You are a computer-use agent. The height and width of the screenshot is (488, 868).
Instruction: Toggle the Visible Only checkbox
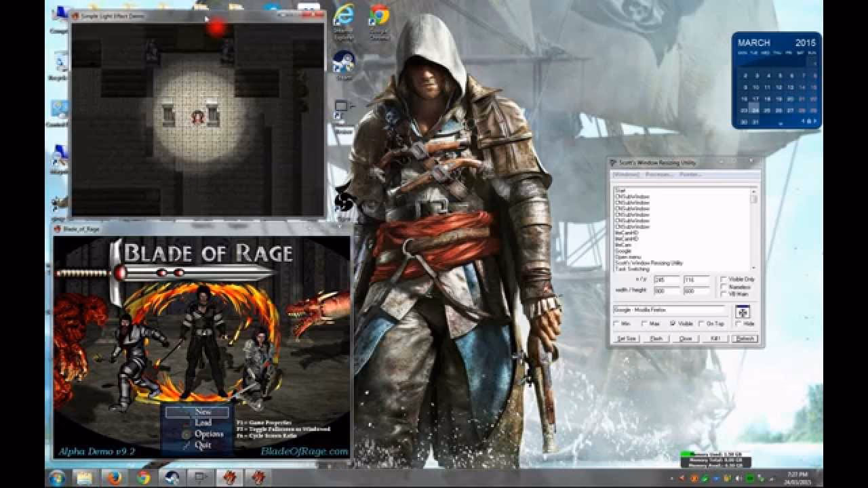724,279
